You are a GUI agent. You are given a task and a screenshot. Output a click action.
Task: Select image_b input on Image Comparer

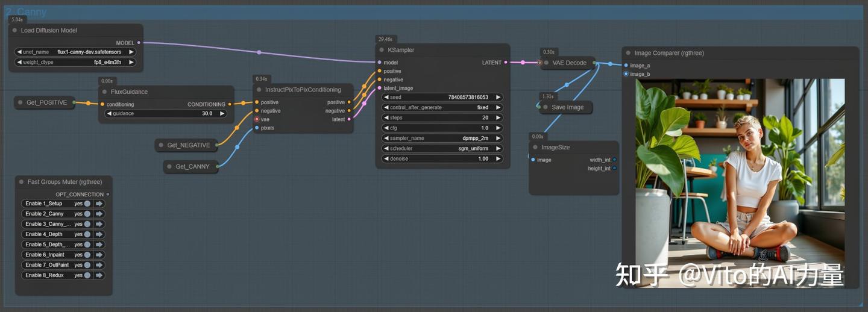(626, 74)
